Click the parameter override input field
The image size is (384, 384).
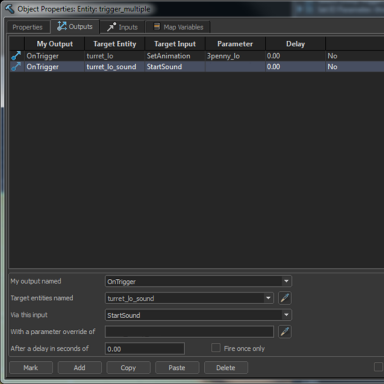(189, 332)
